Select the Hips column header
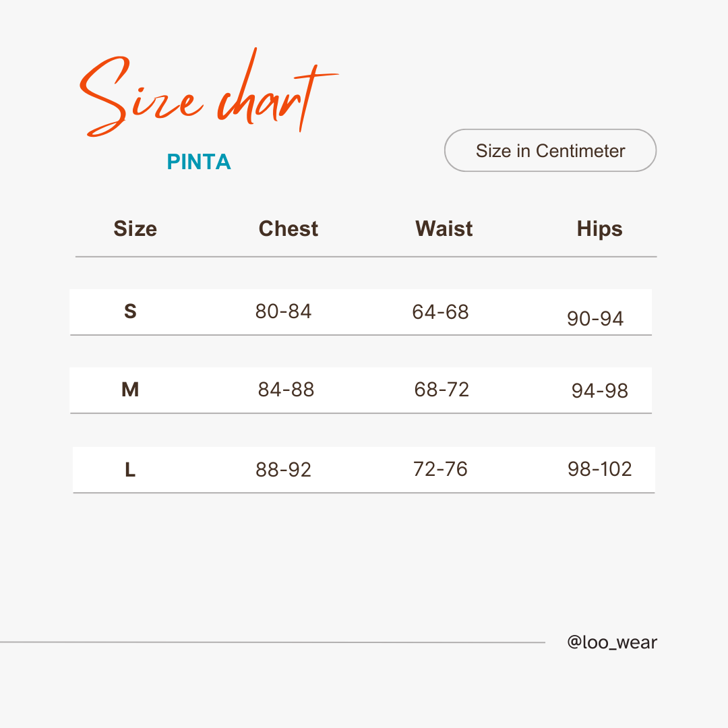Image resolution: width=728 pixels, height=728 pixels. (599, 229)
